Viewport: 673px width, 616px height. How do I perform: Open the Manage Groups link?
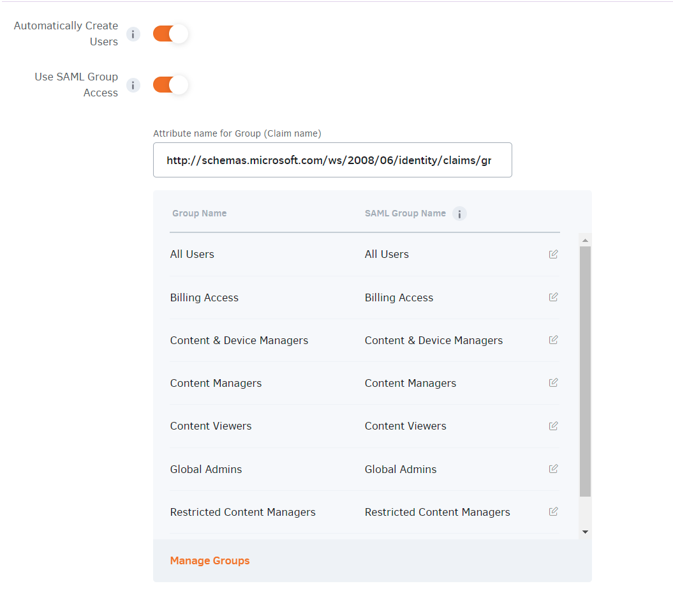210,560
